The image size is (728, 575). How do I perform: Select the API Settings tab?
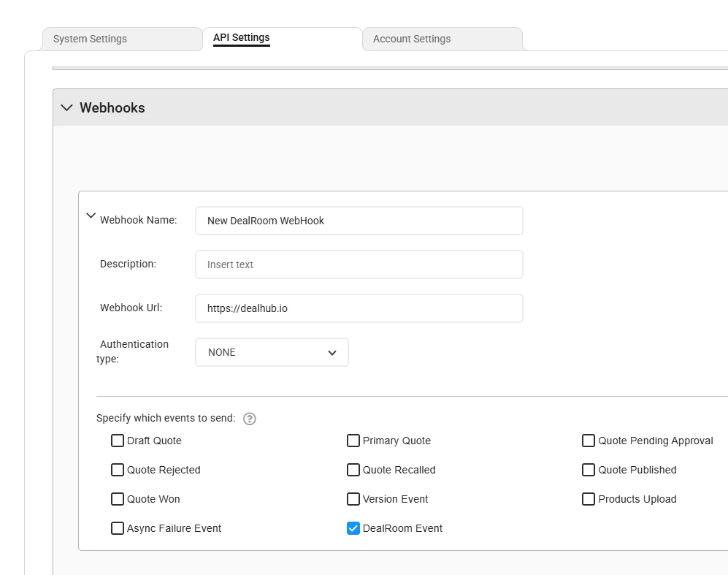pos(283,39)
